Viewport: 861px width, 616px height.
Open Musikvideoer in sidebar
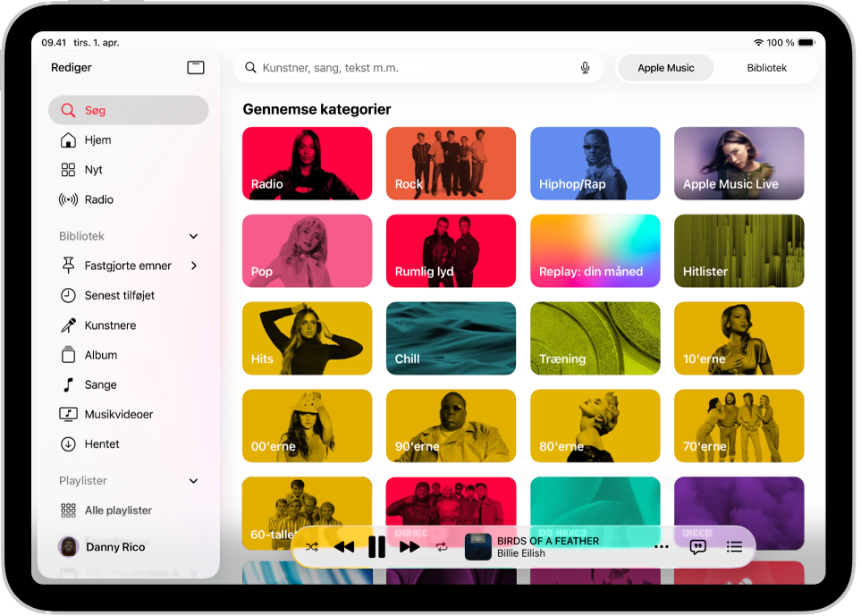click(x=128, y=414)
